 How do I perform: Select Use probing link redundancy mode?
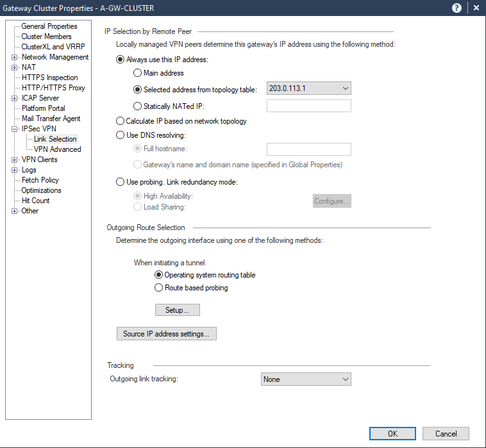click(121, 182)
